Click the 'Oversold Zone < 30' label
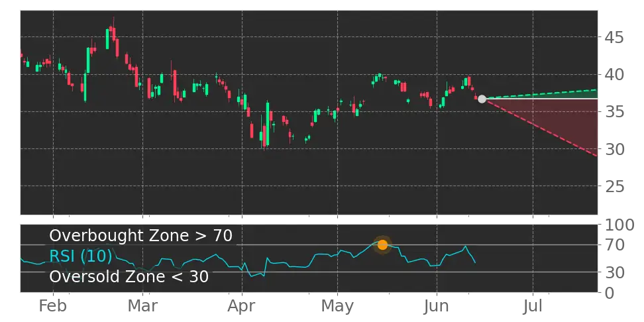 129,276
